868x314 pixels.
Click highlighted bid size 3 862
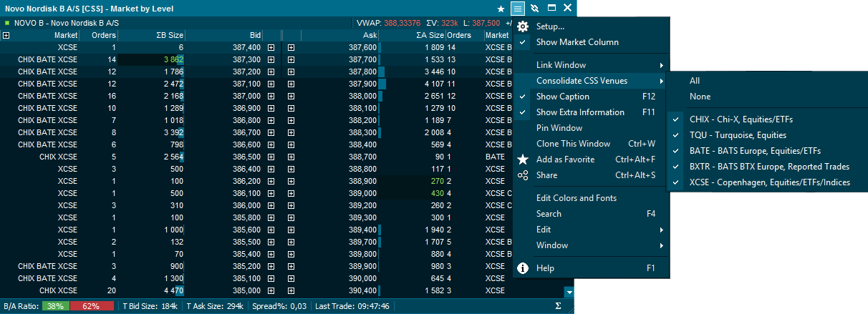click(x=173, y=59)
